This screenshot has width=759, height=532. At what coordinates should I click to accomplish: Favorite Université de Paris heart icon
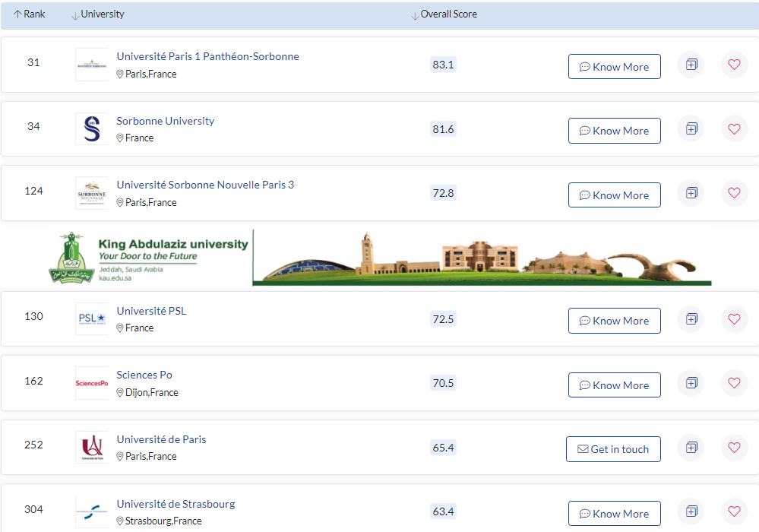tap(735, 448)
